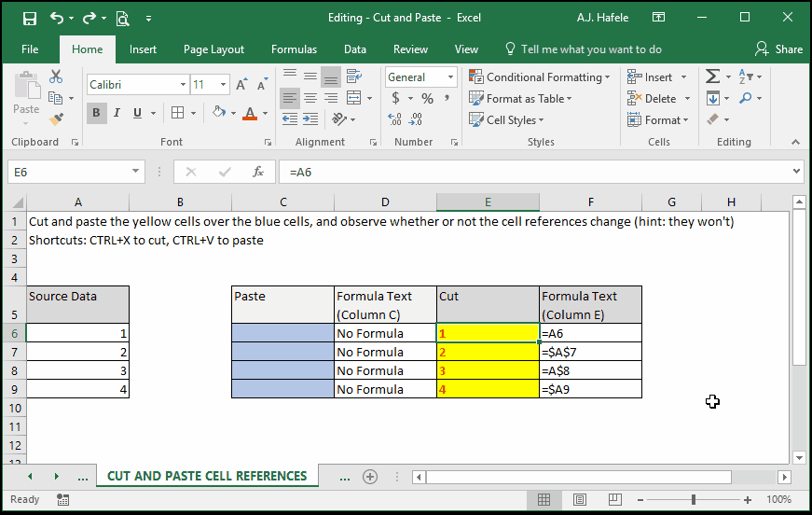Click the Share button
812x515 pixels.
click(778, 49)
